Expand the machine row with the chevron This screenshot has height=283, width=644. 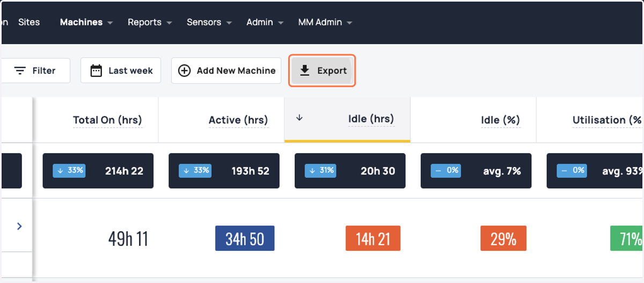(x=19, y=226)
